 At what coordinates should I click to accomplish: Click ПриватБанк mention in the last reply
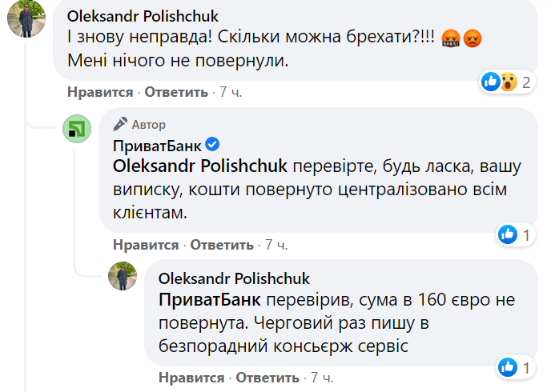210,300
